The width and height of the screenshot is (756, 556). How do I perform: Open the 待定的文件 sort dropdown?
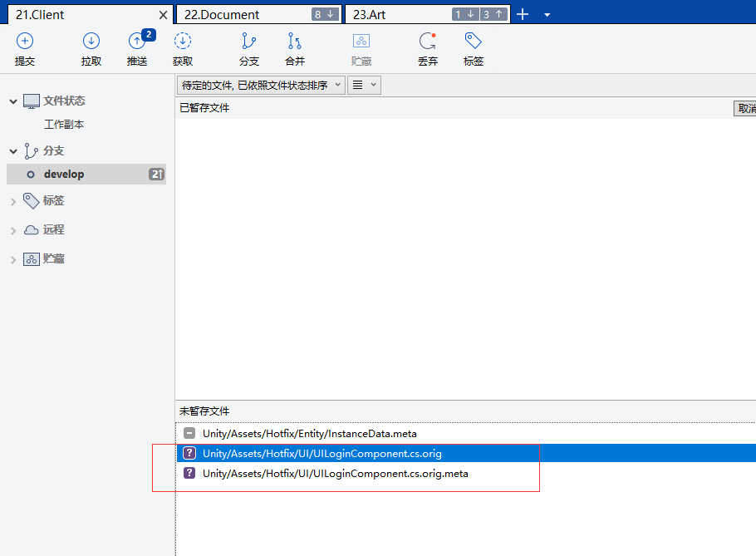tap(261, 86)
